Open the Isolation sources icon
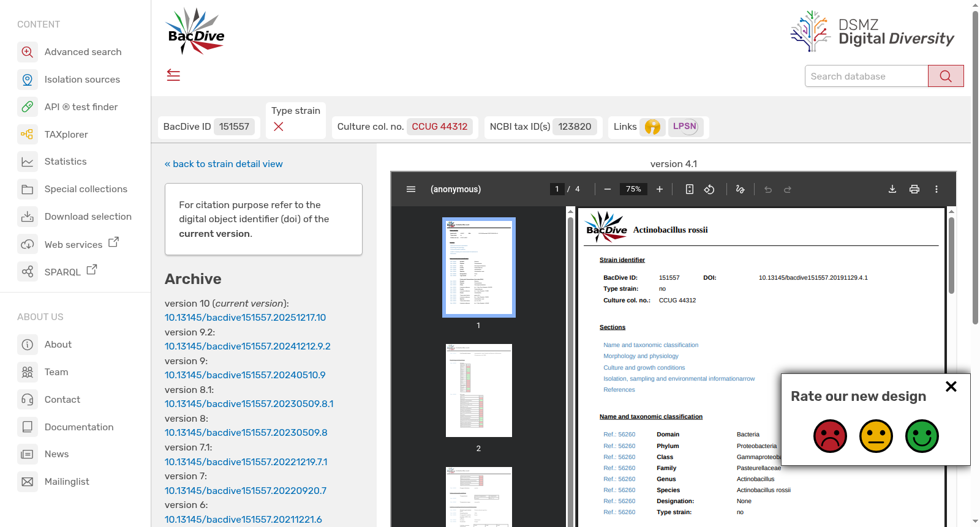This screenshot has width=980, height=527. click(28, 80)
